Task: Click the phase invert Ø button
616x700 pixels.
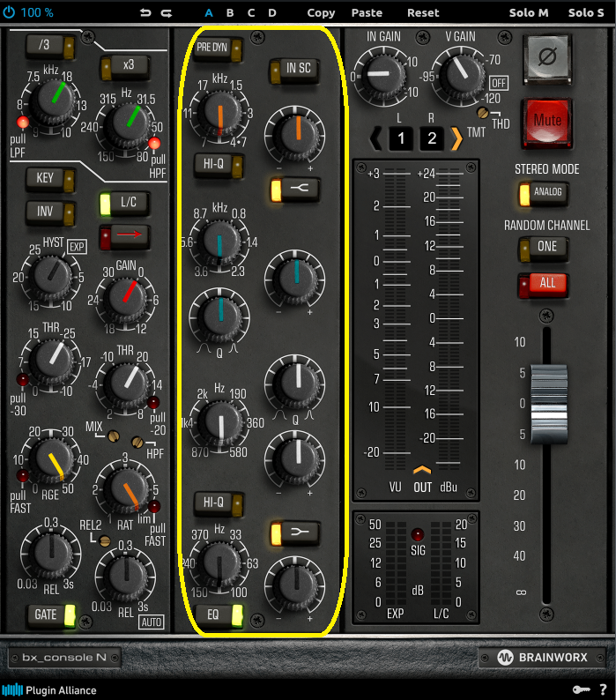Action: coord(548,58)
